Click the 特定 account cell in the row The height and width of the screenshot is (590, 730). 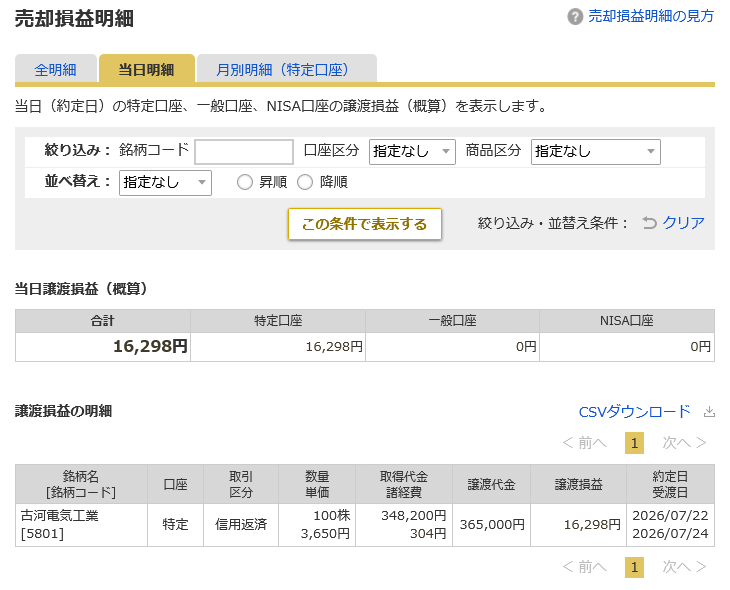click(x=176, y=525)
